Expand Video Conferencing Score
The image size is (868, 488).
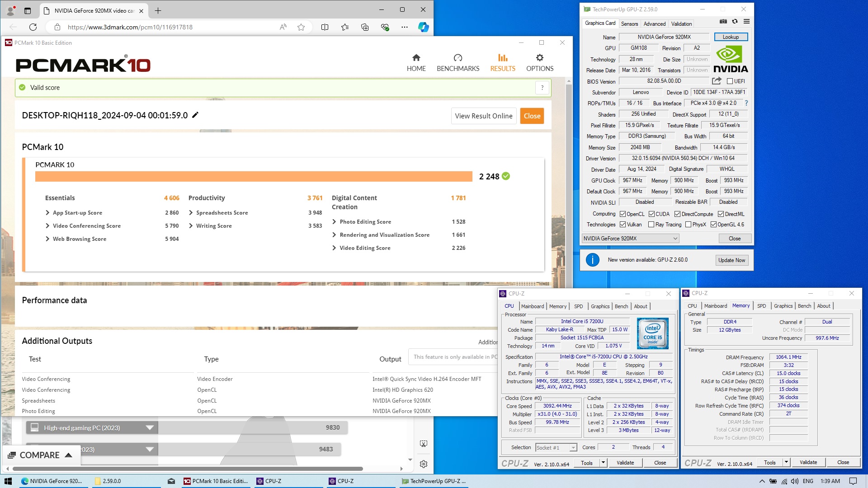coord(47,226)
